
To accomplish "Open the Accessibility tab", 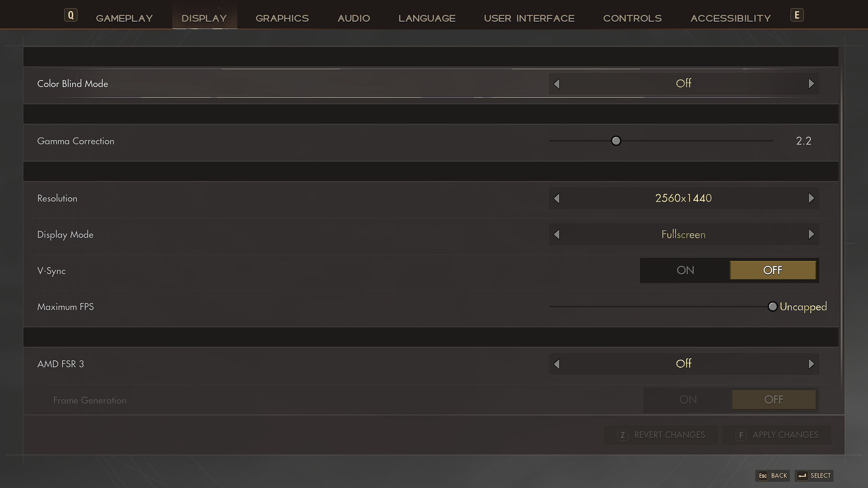I will point(731,18).
